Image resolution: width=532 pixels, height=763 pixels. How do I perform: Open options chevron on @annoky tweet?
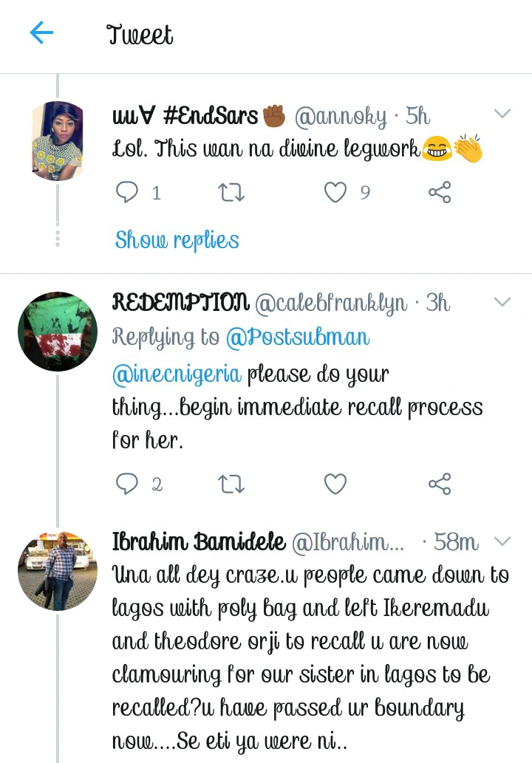tap(502, 114)
